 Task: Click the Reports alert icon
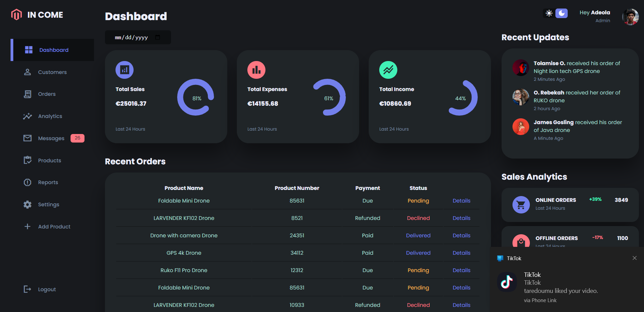[x=28, y=182]
